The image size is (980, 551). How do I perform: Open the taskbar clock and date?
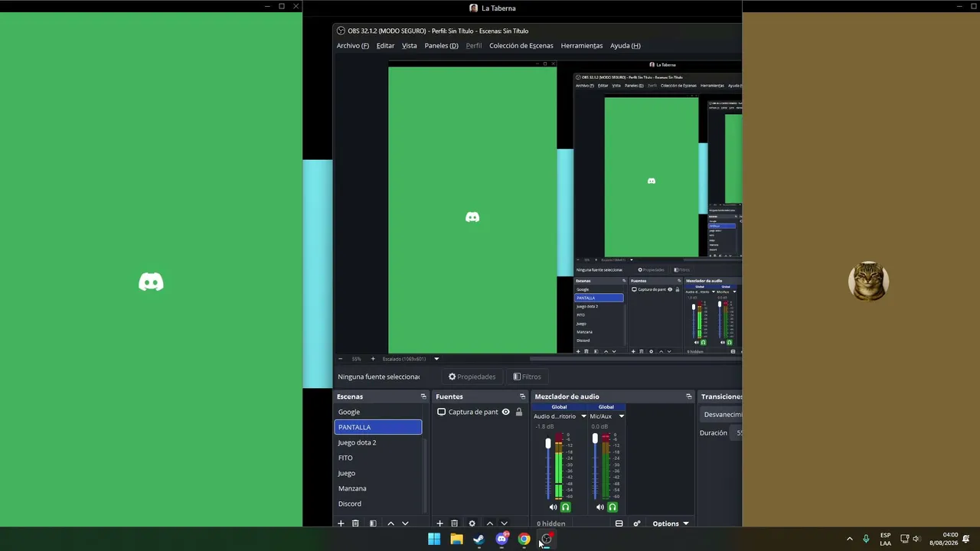(943, 539)
